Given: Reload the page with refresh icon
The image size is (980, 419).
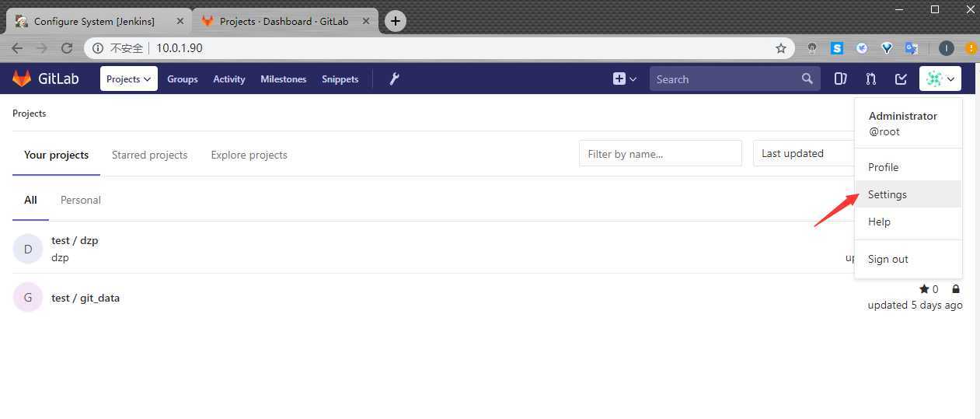Looking at the screenshot, I should 67,48.
